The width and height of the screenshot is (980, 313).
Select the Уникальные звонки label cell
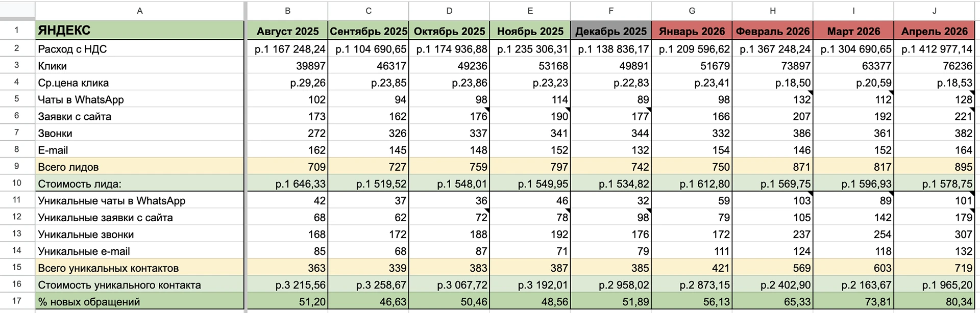tap(140, 234)
